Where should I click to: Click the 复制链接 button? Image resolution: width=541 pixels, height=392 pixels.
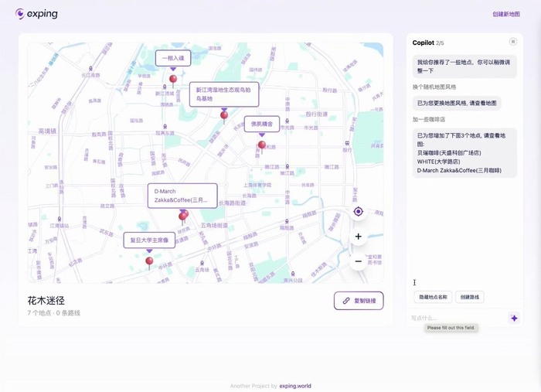pyautogui.click(x=359, y=301)
